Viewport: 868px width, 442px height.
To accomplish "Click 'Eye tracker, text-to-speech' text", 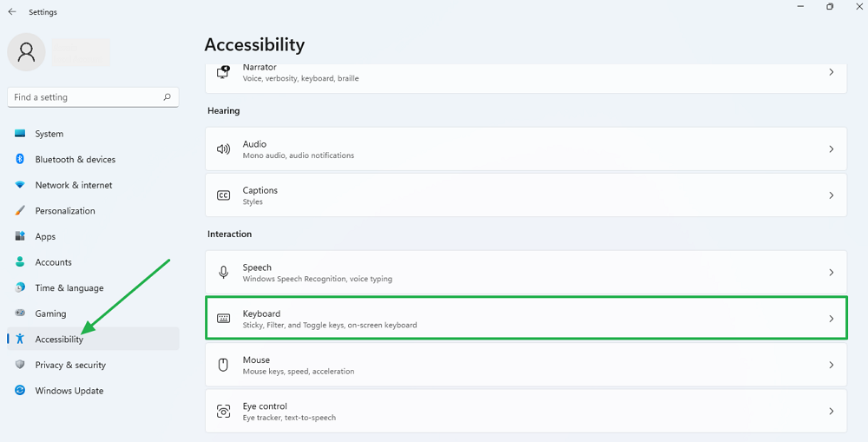I will 289,418.
